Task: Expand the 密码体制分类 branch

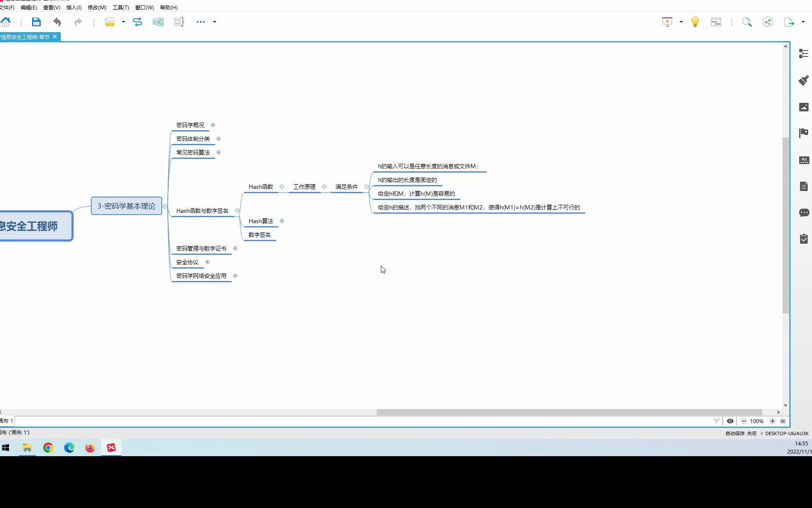Action: [x=218, y=139]
